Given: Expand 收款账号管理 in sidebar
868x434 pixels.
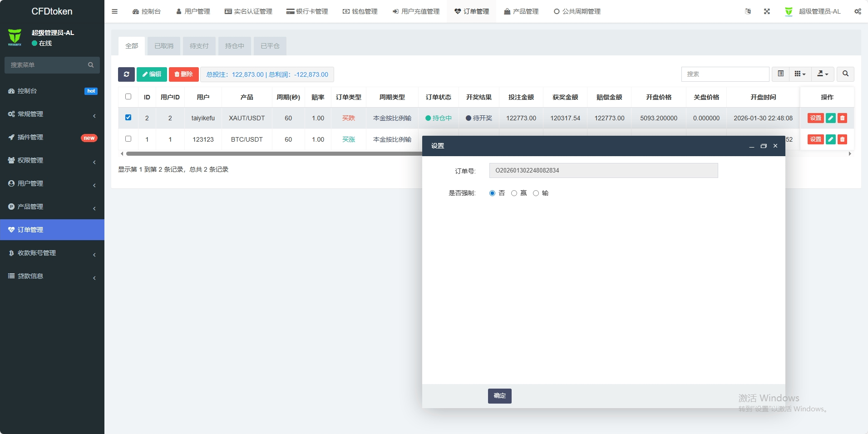Looking at the screenshot, I should 52,253.
